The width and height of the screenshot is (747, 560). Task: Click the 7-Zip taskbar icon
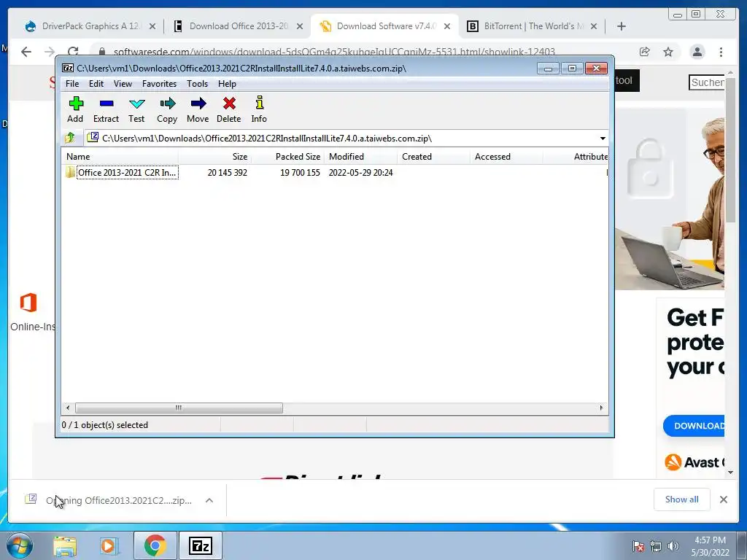coord(200,545)
